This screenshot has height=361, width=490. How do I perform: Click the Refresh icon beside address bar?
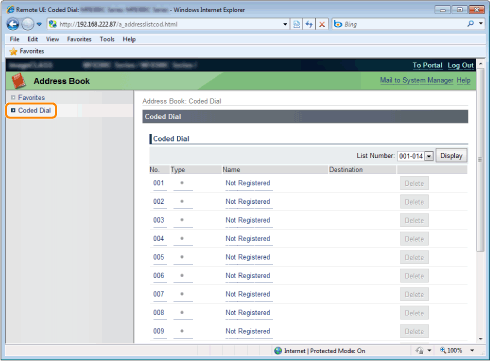coord(309,24)
